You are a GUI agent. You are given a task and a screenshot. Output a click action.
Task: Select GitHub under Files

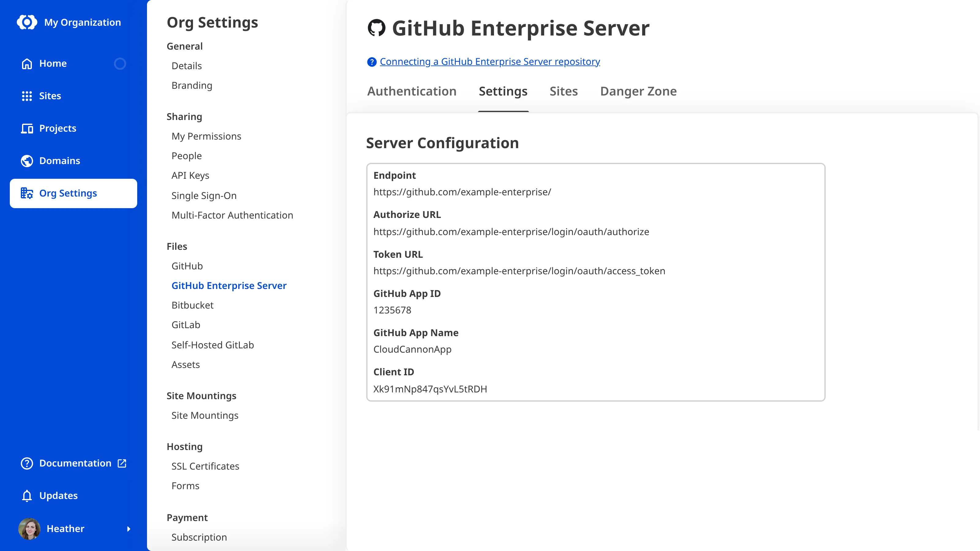[x=187, y=266]
